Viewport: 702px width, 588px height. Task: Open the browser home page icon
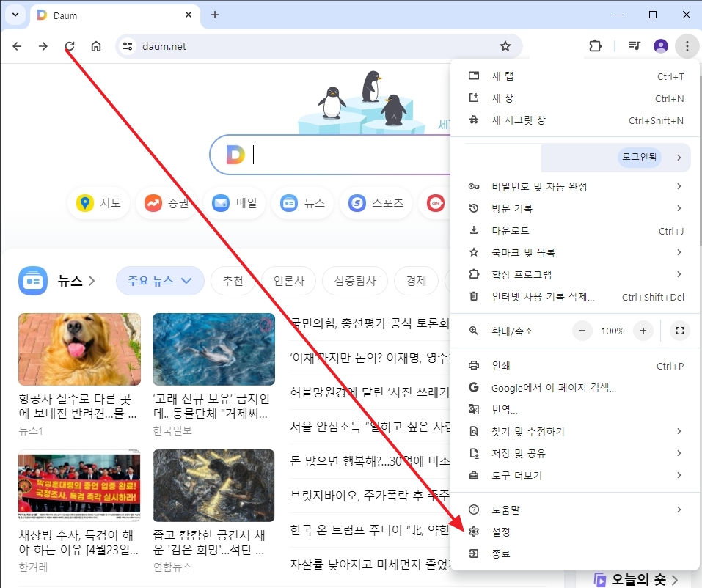click(96, 46)
